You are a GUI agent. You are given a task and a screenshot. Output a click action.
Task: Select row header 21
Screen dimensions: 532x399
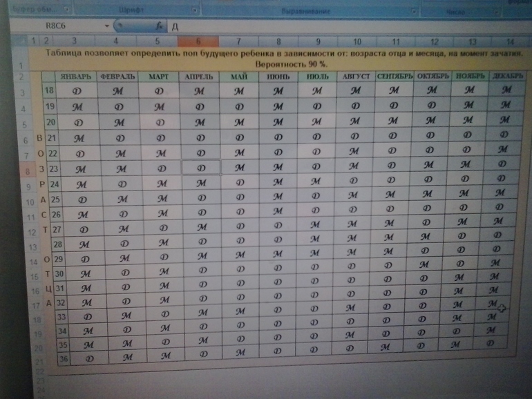tap(39, 362)
